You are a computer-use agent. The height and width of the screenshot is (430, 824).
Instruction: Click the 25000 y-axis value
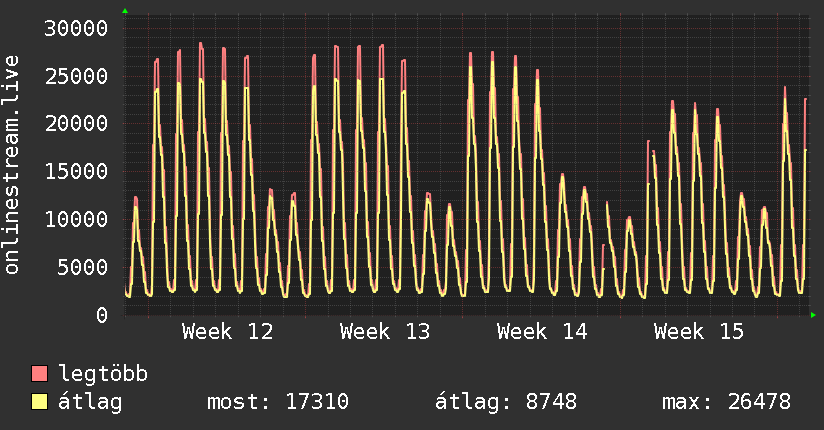[x=76, y=76]
